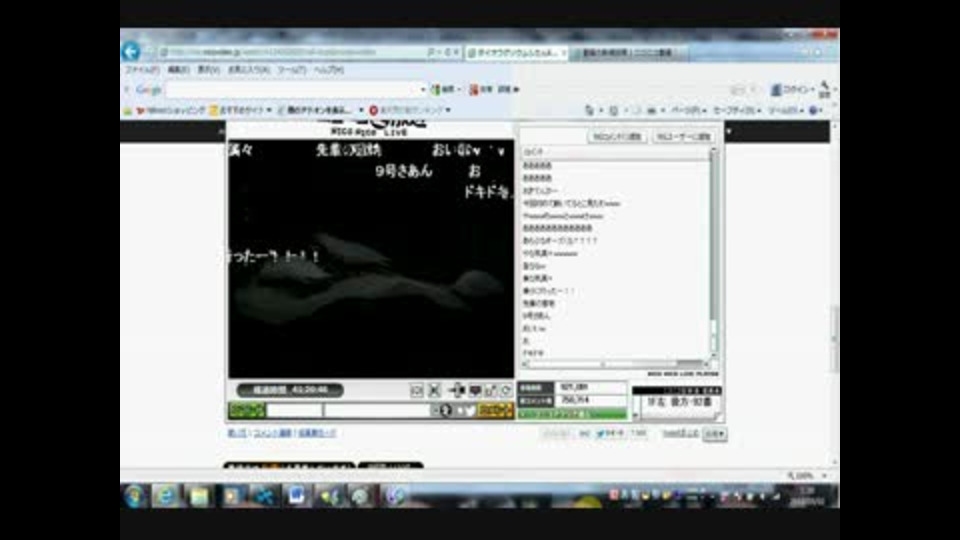The width and height of the screenshot is (960, 540).
Task: Open the お気に入り(A) menu
Action: 248,70
